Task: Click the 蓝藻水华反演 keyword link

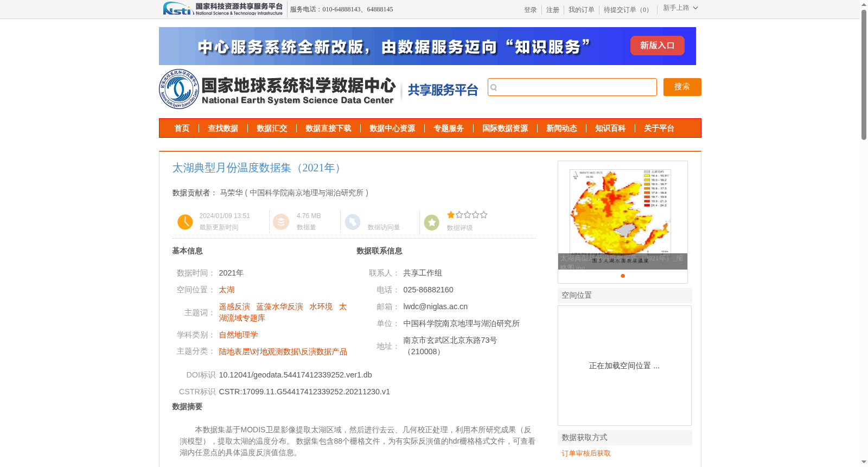Action: pyautogui.click(x=279, y=306)
